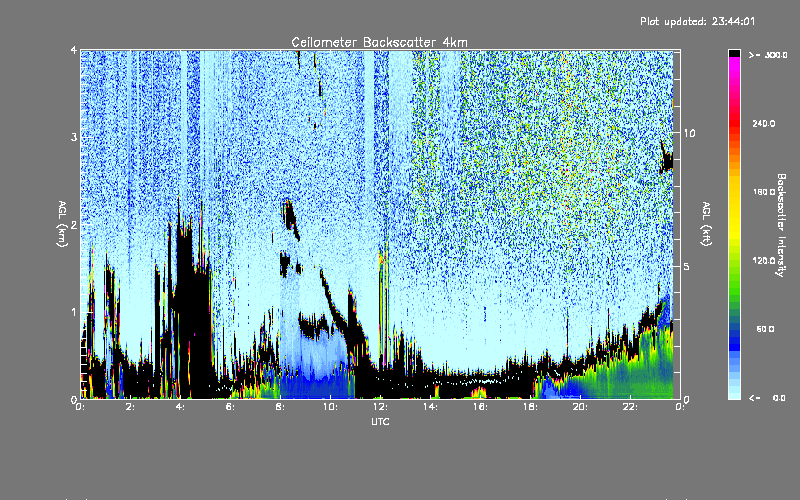
Task: Click the '16:' tick label on the UTC axis
Action: [480, 407]
